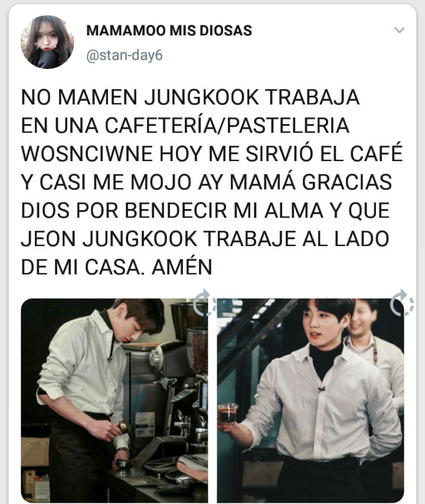Reload the left photo using its circular arrow
Image resolution: width=425 pixels, height=504 pixels.
pos(204,303)
